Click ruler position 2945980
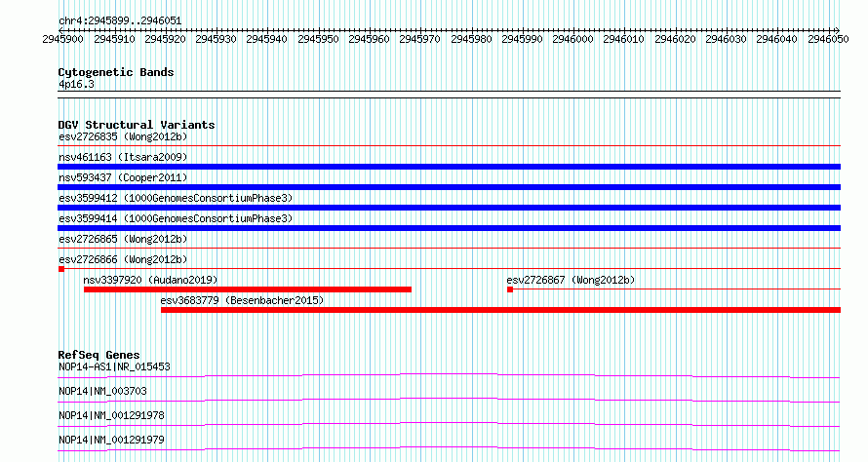Image resolution: width=868 pixels, height=462 pixels. tap(471, 39)
